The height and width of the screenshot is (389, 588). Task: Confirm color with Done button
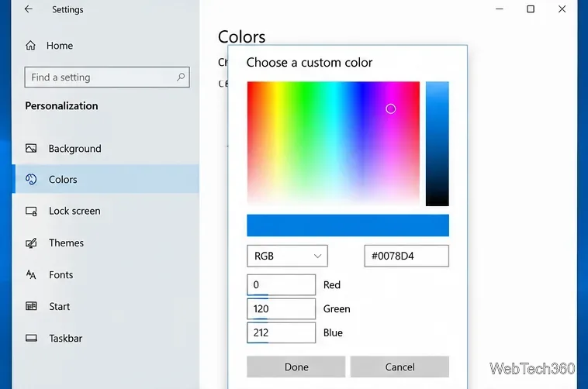point(296,367)
